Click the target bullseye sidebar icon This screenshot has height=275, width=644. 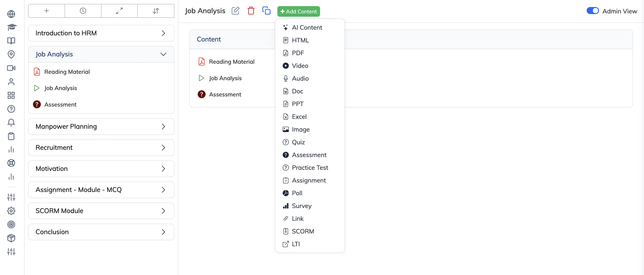[11, 224]
